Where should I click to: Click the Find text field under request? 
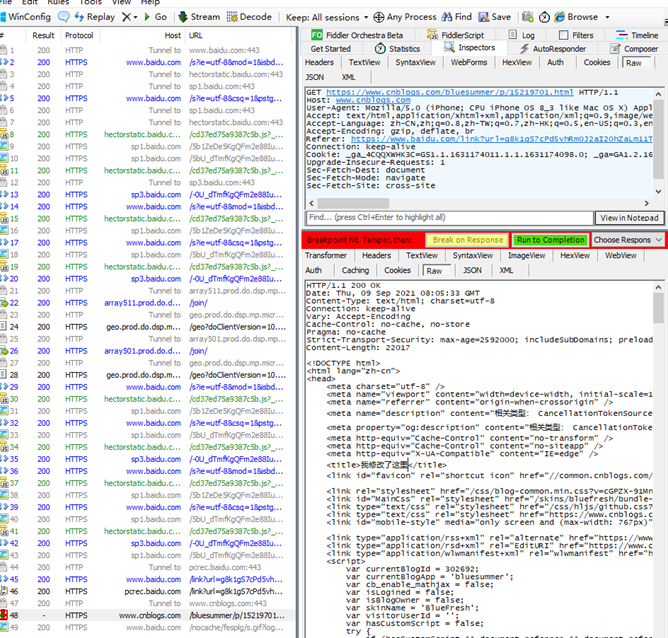tap(449, 218)
